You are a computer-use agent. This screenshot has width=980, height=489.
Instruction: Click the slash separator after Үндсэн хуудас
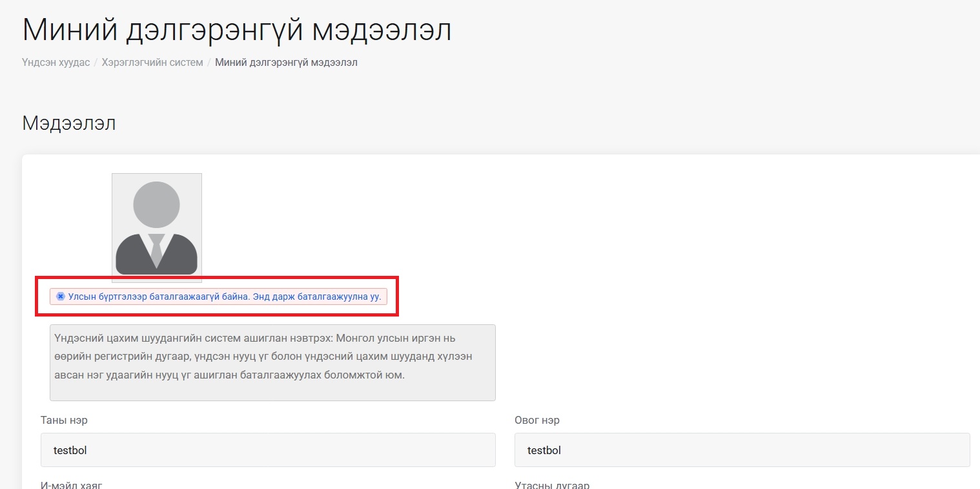96,63
